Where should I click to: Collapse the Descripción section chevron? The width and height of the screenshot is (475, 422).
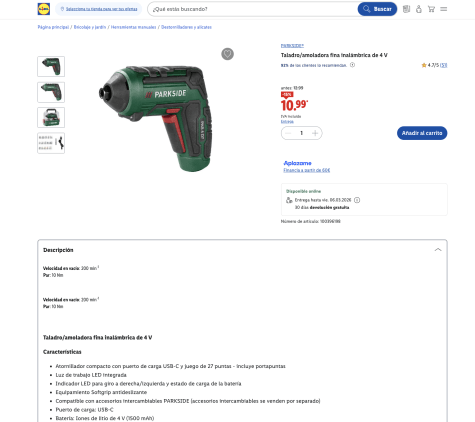coord(438,250)
